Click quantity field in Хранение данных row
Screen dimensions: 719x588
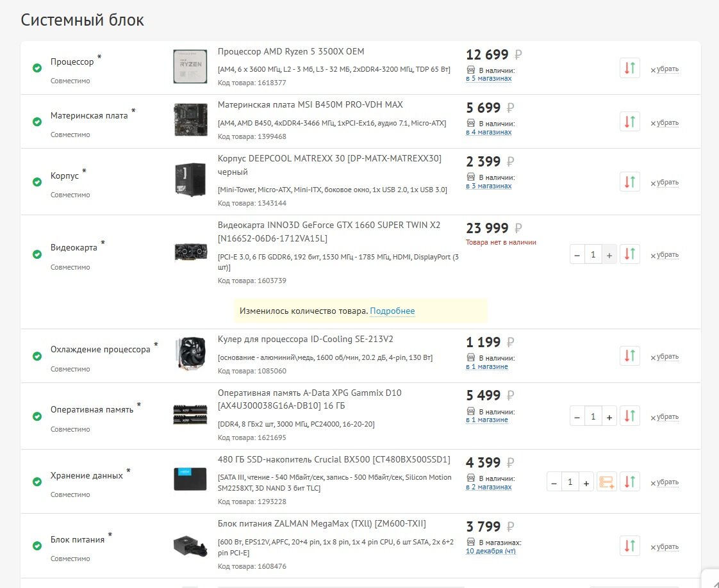coord(570,482)
